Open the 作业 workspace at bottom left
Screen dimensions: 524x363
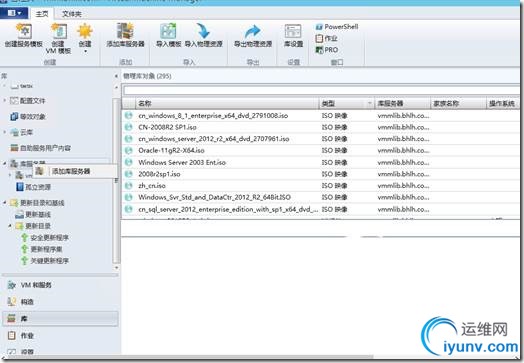pyautogui.click(x=60, y=335)
